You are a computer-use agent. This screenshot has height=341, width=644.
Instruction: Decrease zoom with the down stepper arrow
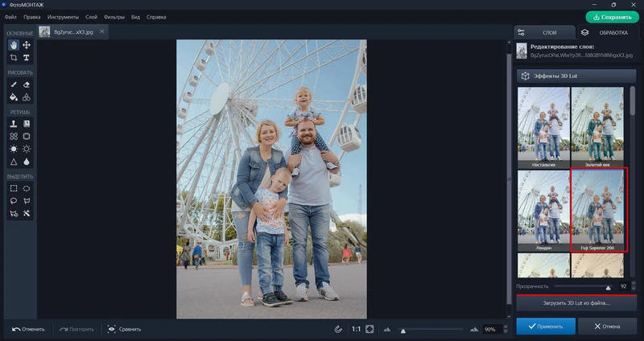(x=506, y=331)
